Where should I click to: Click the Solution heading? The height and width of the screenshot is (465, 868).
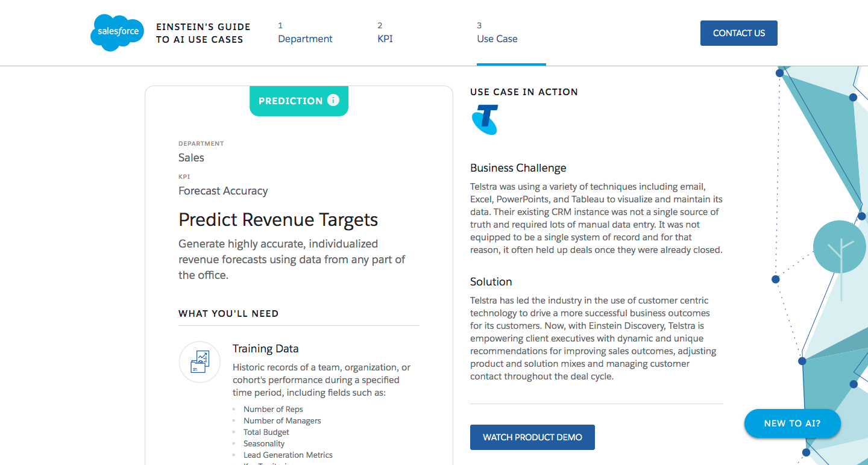(x=491, y=282)
